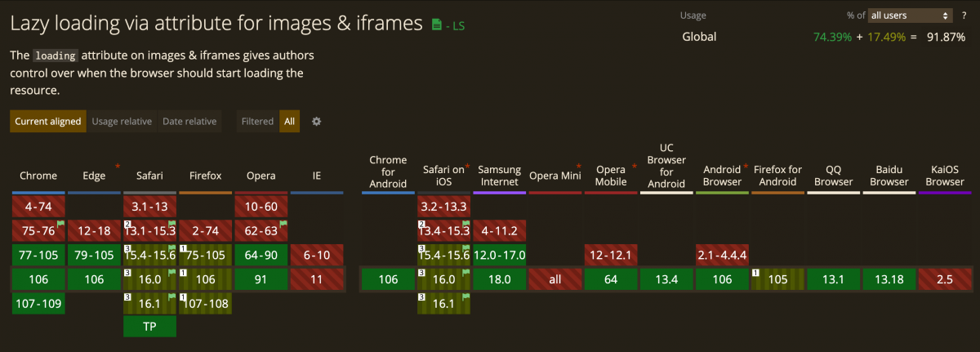Screen dimensions: 980x352
Task: Click the asterisk next to Android Browser
Action: pyautogui.click(x=746, y=167)
